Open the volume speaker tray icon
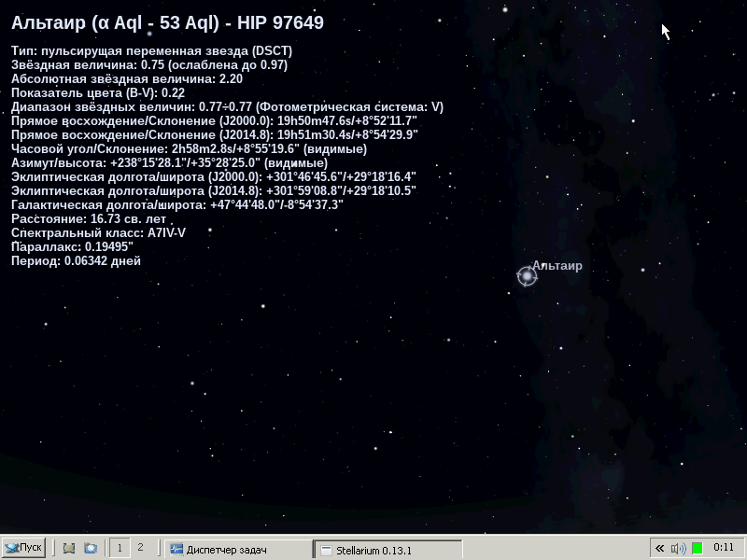The width and height of the screenshot is (747, 560). click(679, 549)
